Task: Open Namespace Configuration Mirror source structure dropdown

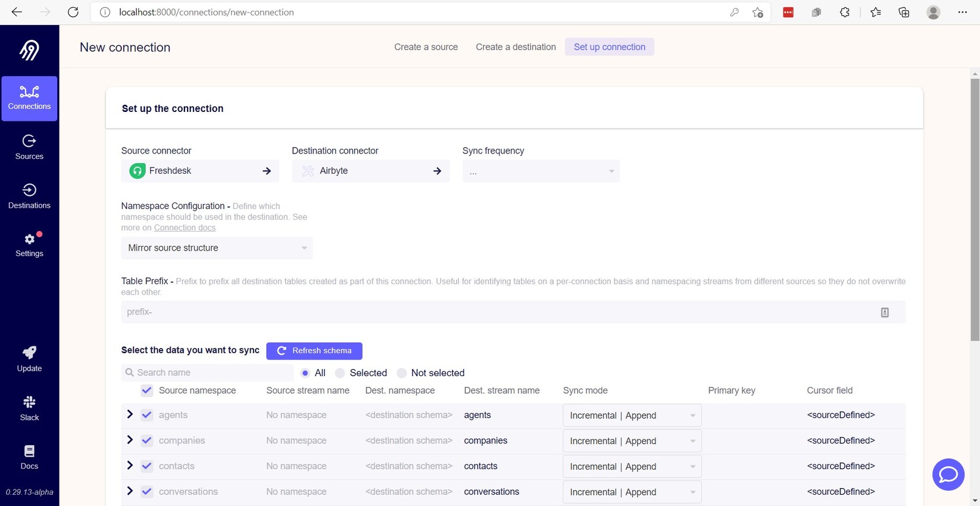Action: (x=217, y=248)
